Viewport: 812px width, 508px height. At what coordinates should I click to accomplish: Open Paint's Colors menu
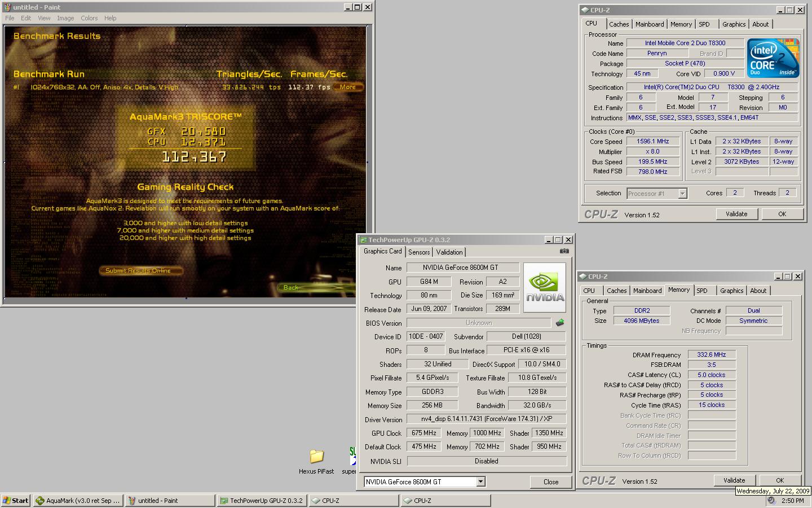(x=89, y=18)
